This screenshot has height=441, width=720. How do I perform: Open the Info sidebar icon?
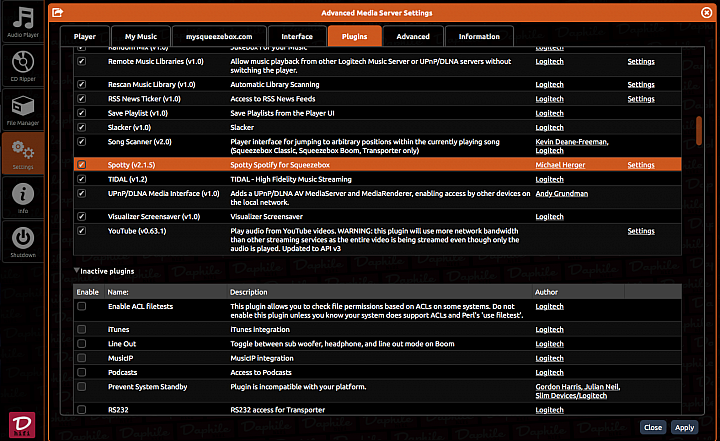point(23,198)
